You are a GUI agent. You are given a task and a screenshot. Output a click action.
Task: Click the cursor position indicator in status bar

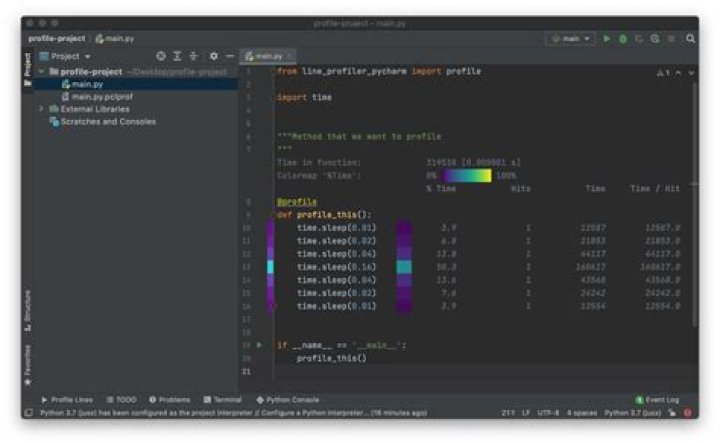(x=508, y=413)
